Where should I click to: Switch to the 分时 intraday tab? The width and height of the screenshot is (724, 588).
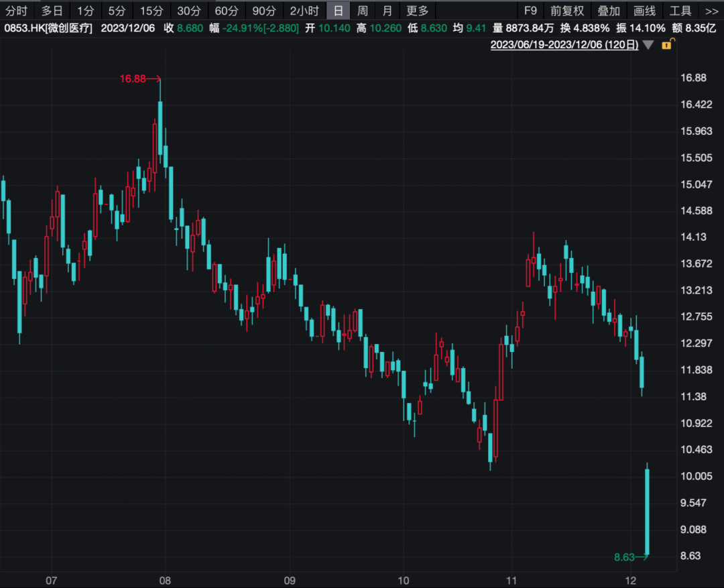pyautogui.click(x=17, y=11)
